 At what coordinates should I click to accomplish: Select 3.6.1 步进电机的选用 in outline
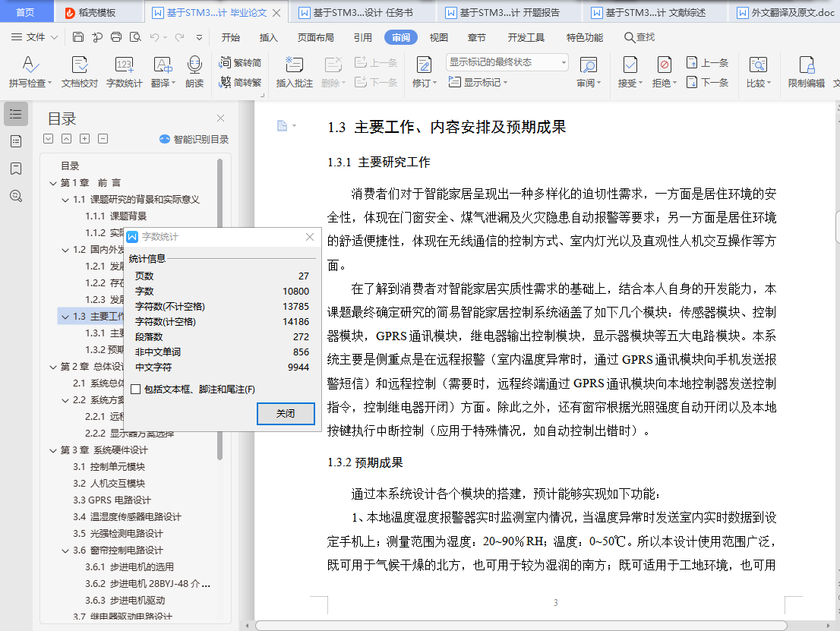point(129,567)
